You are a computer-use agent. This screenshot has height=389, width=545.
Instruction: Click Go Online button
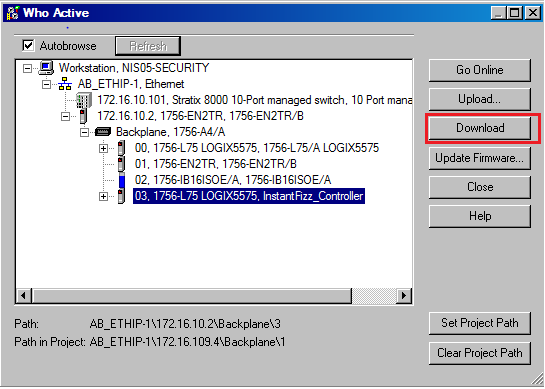click(x=480, y=70)
